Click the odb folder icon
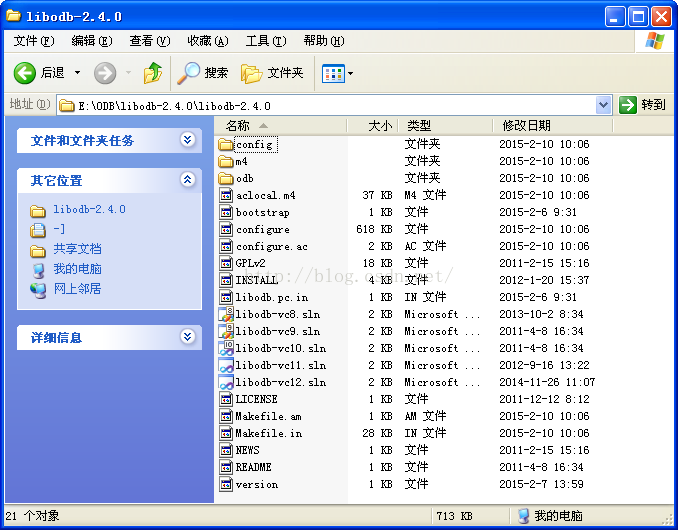 click(226, 178)
